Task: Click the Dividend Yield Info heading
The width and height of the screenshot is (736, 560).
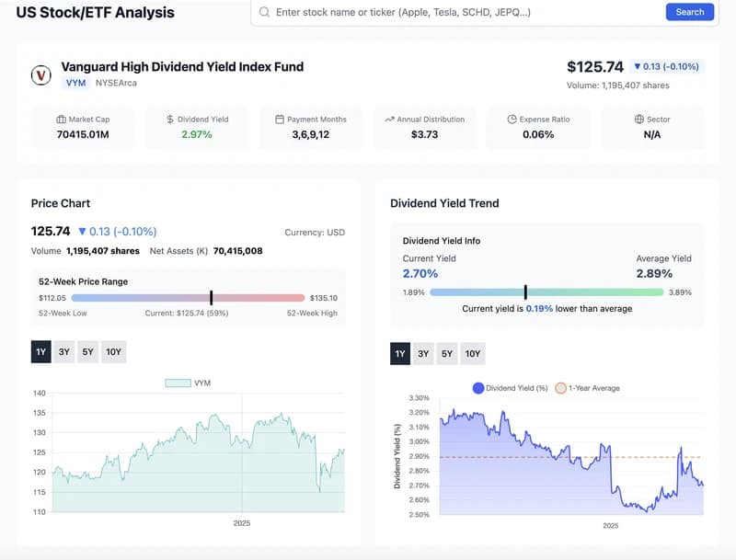Action: 442,241
